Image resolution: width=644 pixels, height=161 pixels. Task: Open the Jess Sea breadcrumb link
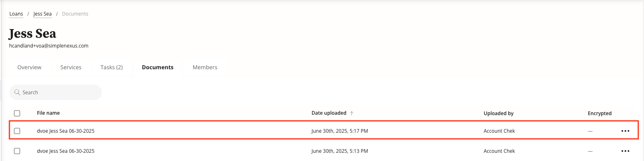pyautogui.click(x=43, y=14)
